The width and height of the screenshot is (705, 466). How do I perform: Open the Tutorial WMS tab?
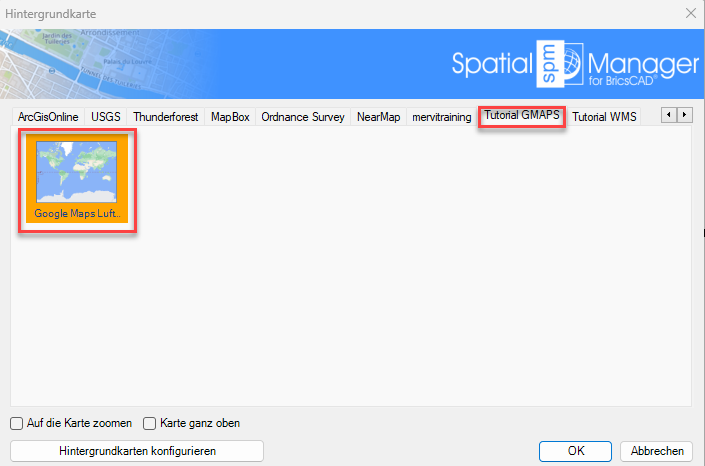click(x=604, y=117)
